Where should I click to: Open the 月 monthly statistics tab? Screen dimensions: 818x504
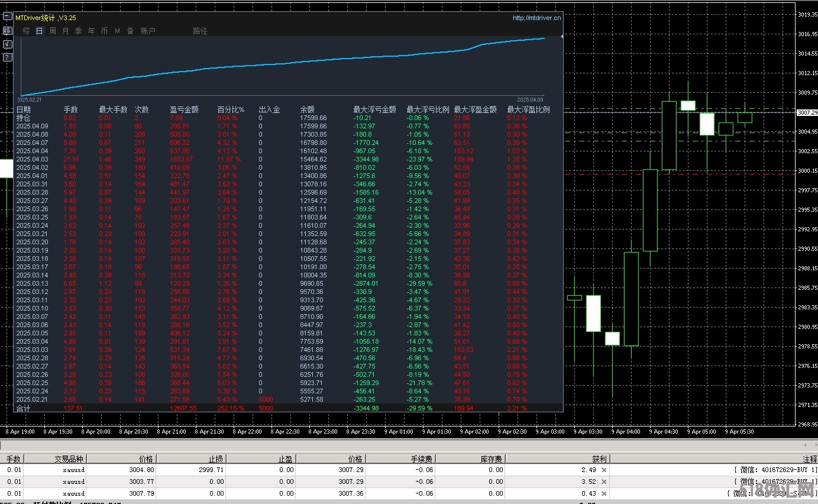coord(65,31)
